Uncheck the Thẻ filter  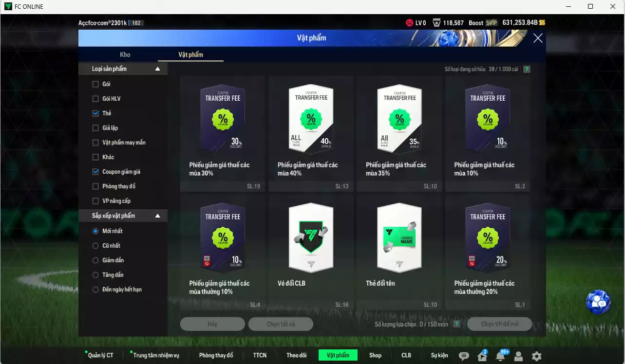[x=95, y=113]
